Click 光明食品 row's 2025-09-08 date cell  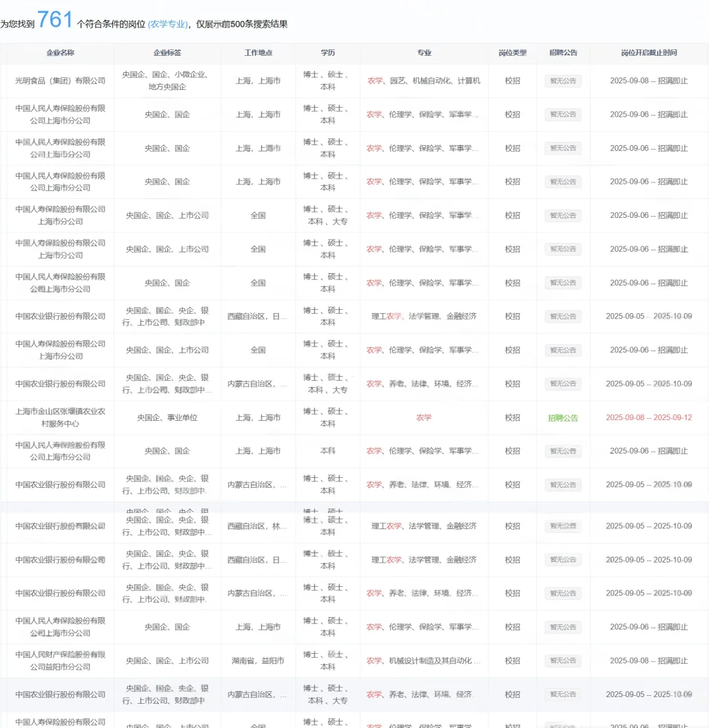649,81
